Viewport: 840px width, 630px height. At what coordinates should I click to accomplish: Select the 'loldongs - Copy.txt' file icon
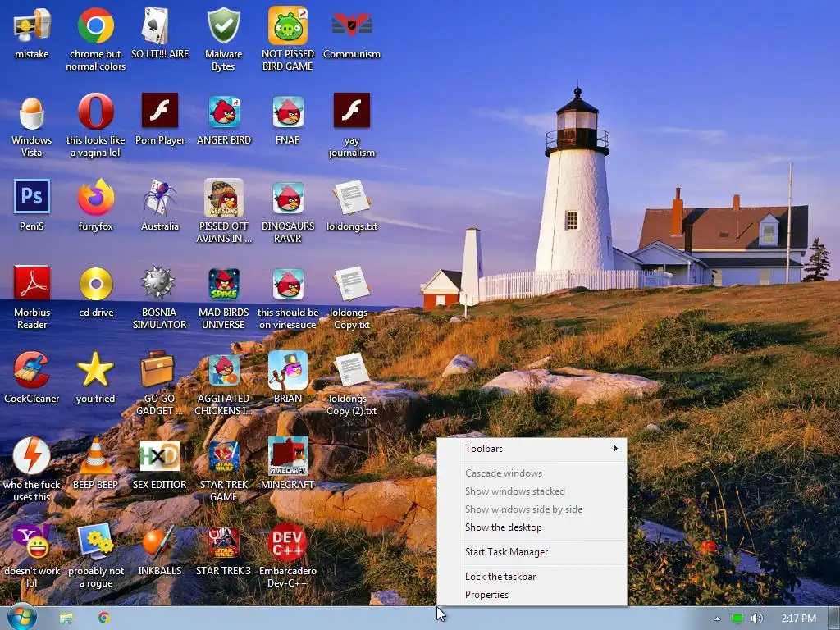coord(351,284)
